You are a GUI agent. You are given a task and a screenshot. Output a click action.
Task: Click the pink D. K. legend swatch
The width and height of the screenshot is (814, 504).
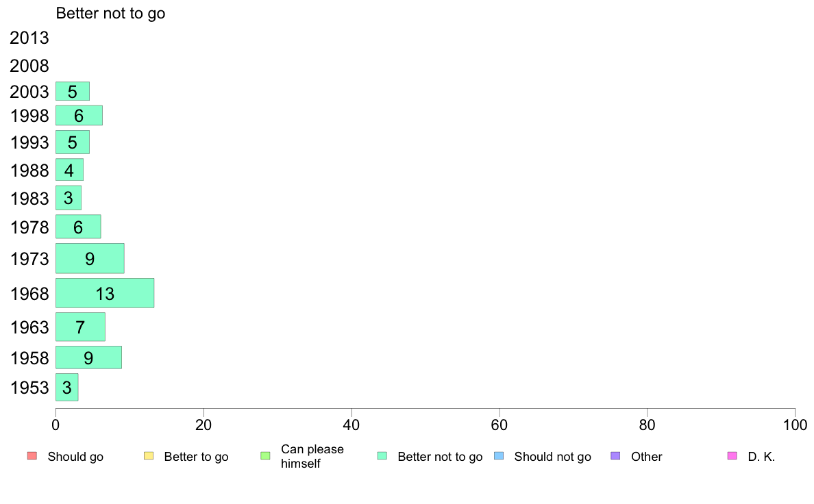tap(732, 456)
